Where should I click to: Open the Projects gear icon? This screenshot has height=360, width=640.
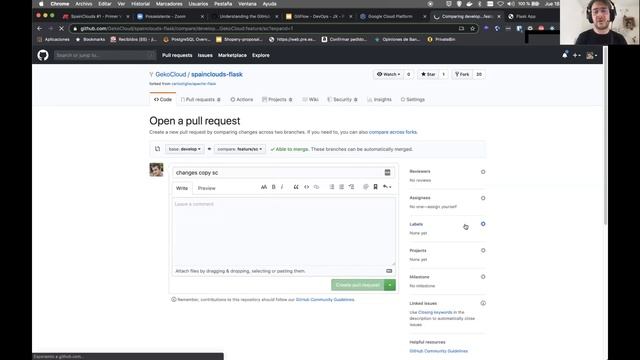pyautogui.click(x=483, y=251)
